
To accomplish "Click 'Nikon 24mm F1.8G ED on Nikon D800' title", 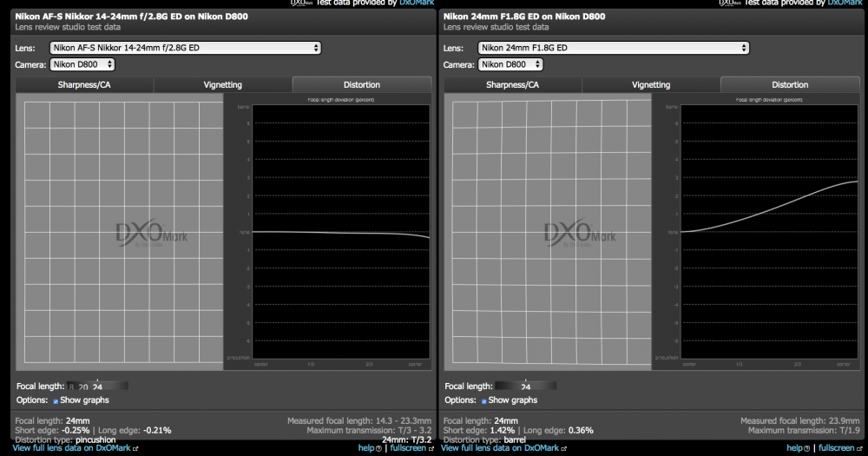I will (524, 17).
